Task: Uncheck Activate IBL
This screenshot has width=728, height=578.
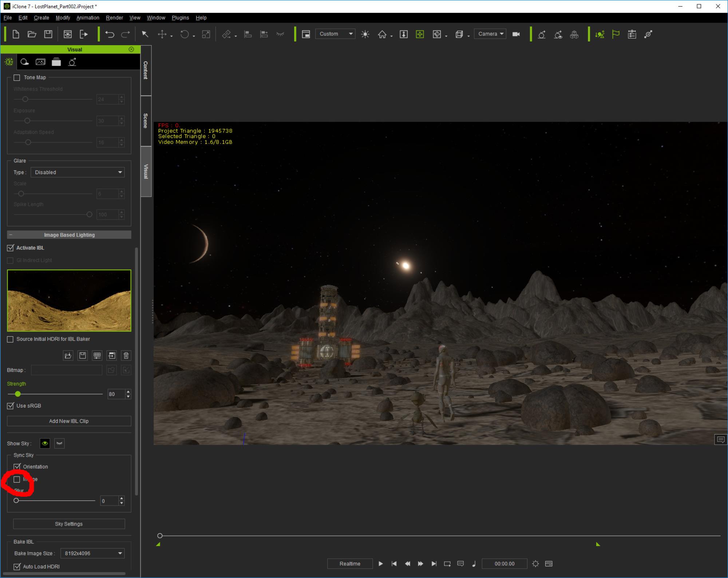Action: pyautogui.click(x=10, y=248)
